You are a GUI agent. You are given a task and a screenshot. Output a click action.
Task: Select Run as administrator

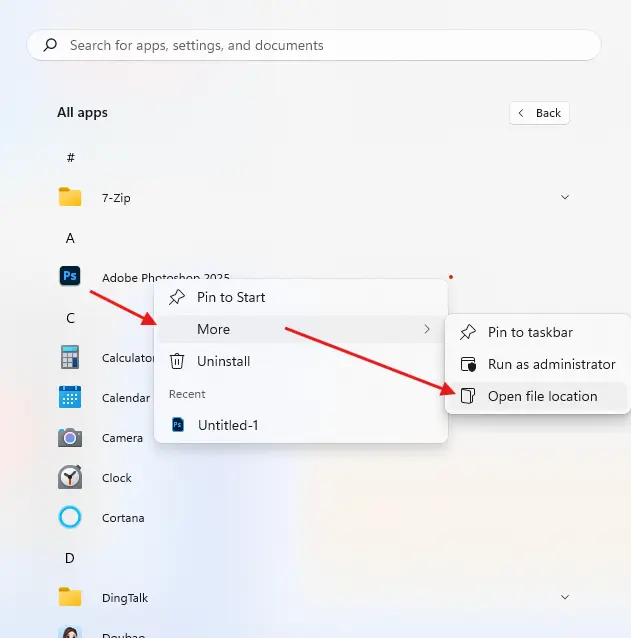pos(551,364)
